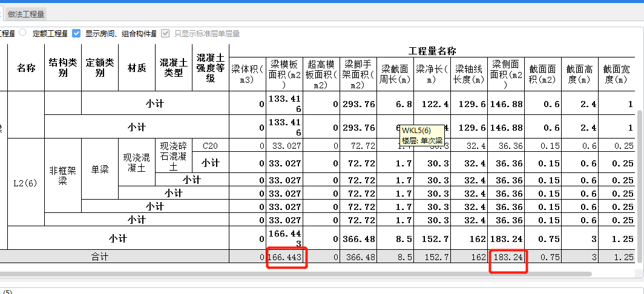Select the C20 strength grade cell
This screenshot has height=294, width=644.
coord(211,145)
